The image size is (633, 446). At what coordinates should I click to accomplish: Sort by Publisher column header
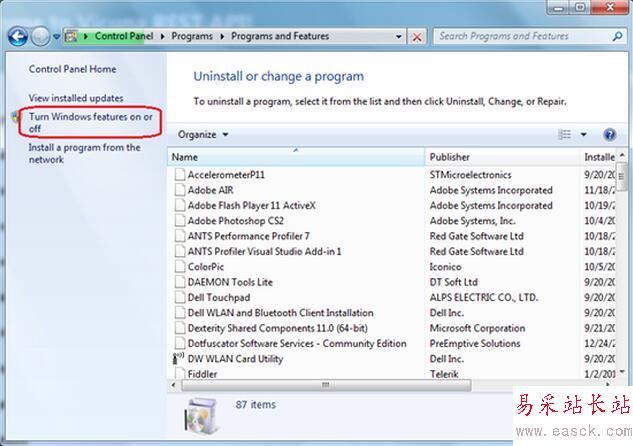tap(502, 157)
